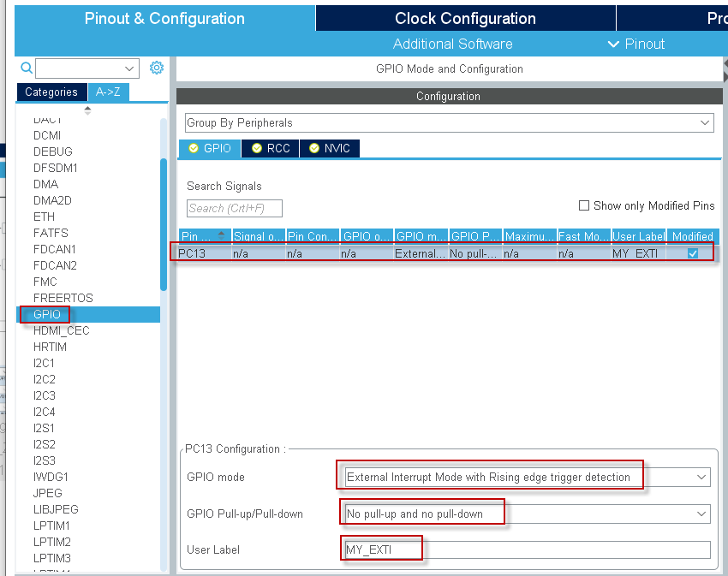Select DMA in peripheral list
The width and height of the screenshot is (728, 576).
coord(45,184)
